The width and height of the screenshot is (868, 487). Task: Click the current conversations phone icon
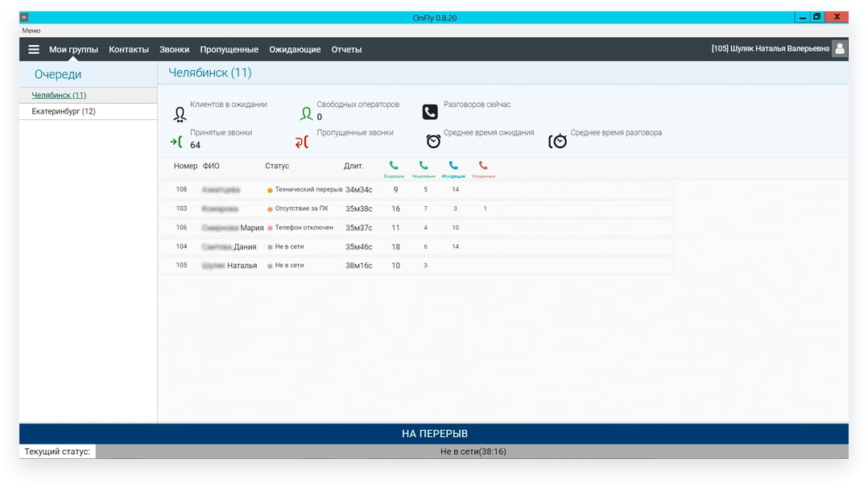coord(430,112)
